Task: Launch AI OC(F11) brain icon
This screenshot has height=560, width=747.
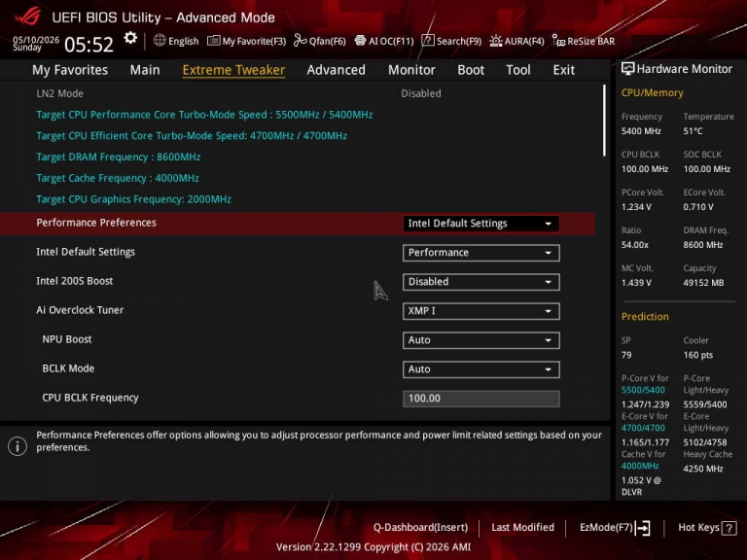Action: [361, 41]
